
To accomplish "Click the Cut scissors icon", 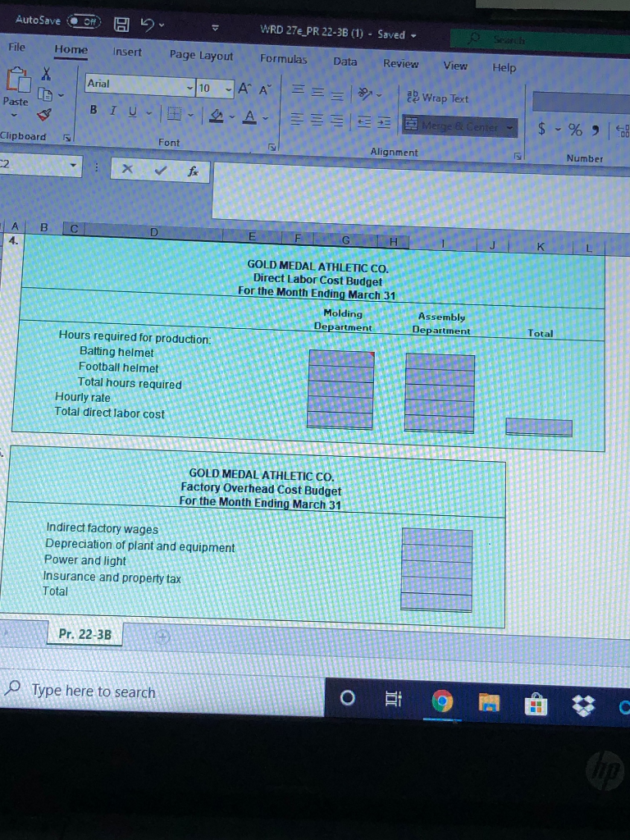I will pyautogui.click(x=47, y=74).
